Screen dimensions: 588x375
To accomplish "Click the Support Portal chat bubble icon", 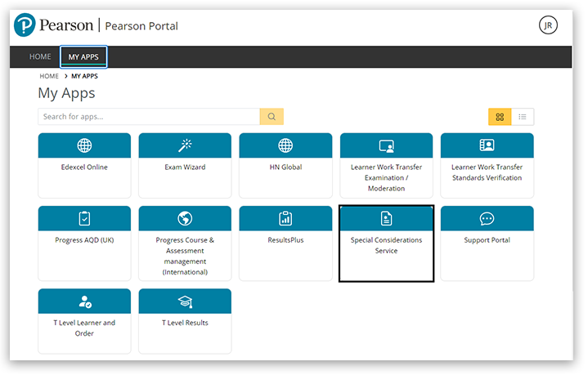I will point(487,218).
